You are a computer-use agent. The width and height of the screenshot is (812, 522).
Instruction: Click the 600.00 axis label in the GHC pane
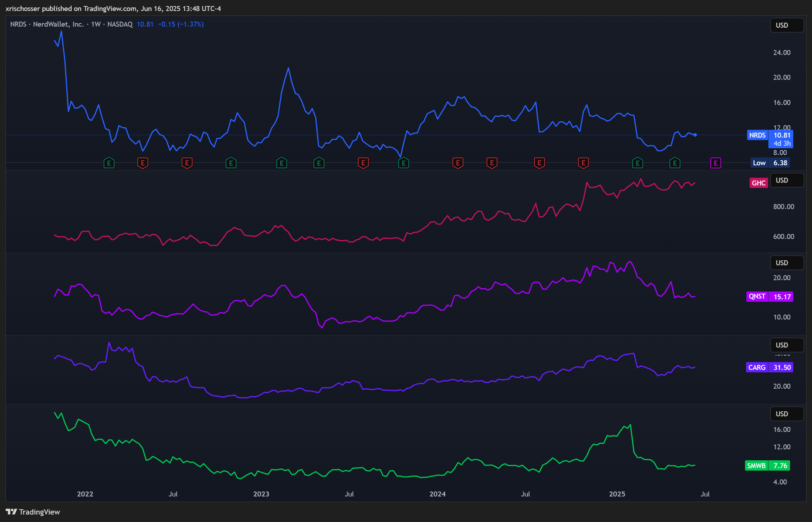784,236
